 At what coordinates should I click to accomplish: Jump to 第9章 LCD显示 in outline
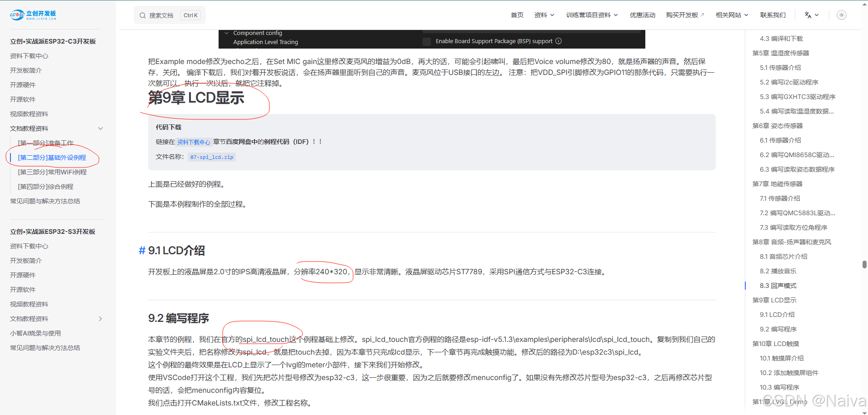[x=774, y=300]
